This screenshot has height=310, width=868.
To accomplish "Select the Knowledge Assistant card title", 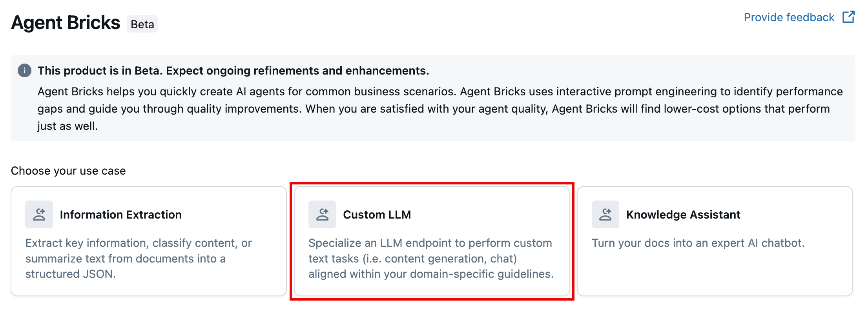I will tap(683, 215).
